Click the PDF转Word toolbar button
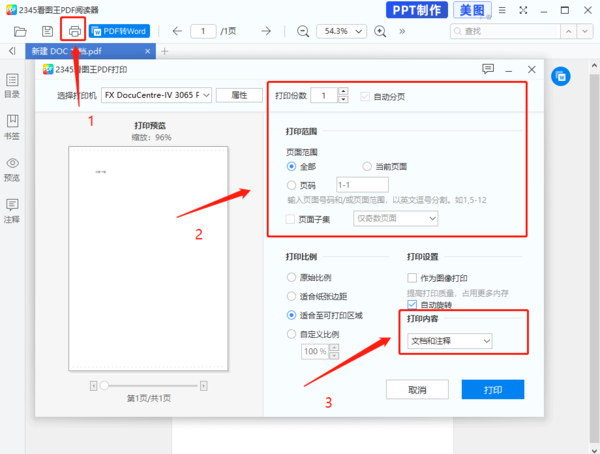This screenshot has width=600, height=454. click(x=118, y=31)
